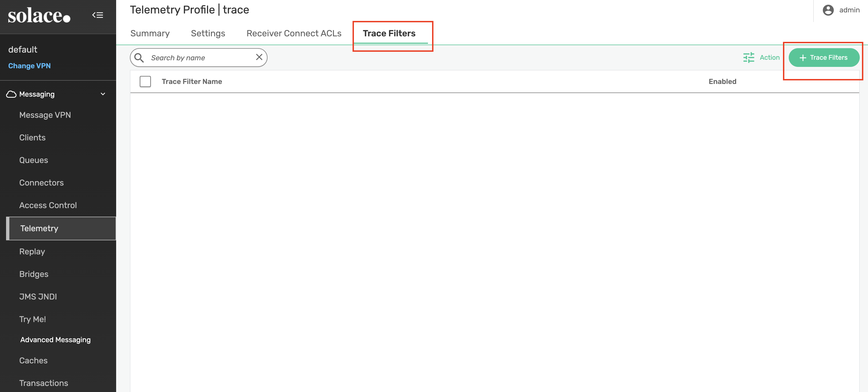Click the add Trace Filters button
The image size is (868, 392).
tap(828, 58)
